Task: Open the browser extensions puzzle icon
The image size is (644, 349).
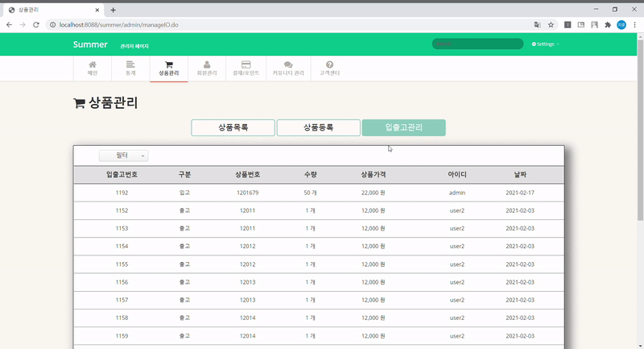Action: click(x=608, y=25)
